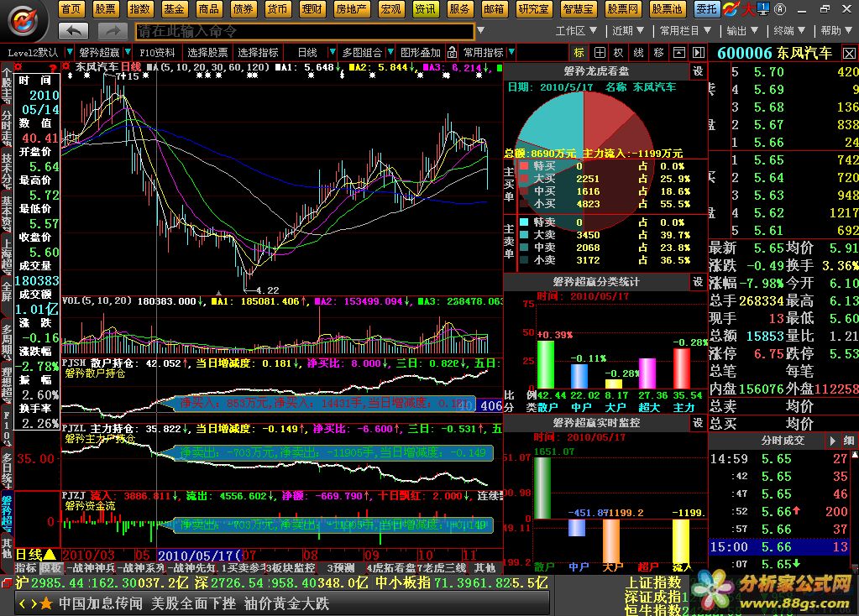Click the 选择股票 button

[207, 53]
